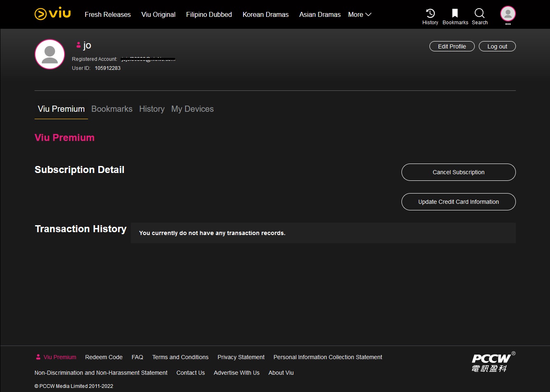Image resolution: width=550 pixels, height=392 pixels.
Task: Open Redeem Code link
Action: coord(104,357)
